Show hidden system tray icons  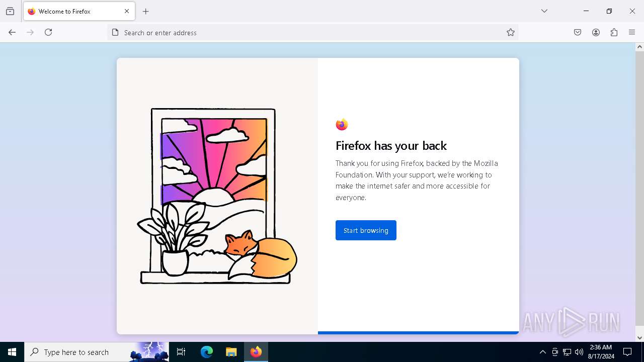point(542,352)
